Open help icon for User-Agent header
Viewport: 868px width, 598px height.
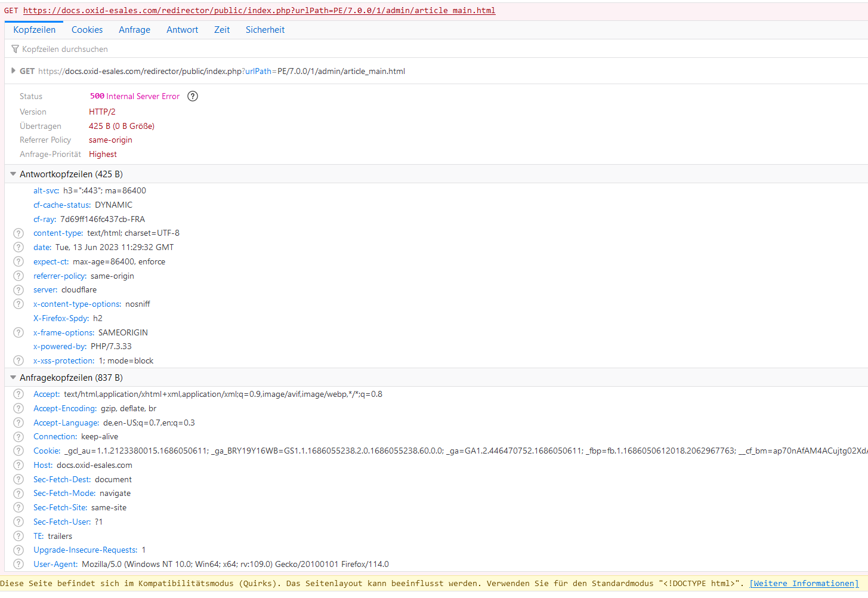(x=18, y=564)
